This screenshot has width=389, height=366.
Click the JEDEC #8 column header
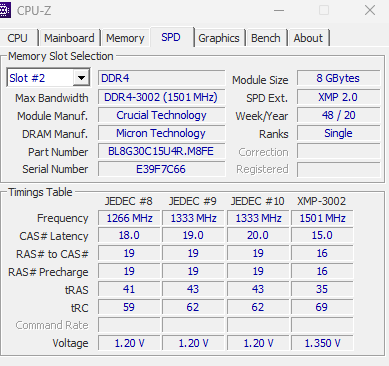[x=129, y=201]
